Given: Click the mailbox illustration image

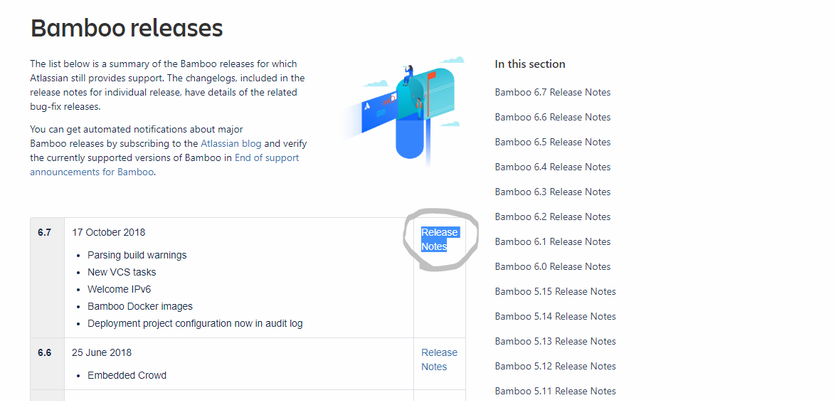Looking at the screenshot, I should coord(403,110).
